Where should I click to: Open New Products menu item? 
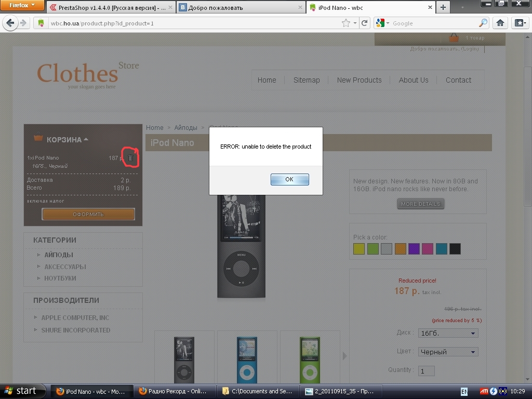click(x=359, y=80)
